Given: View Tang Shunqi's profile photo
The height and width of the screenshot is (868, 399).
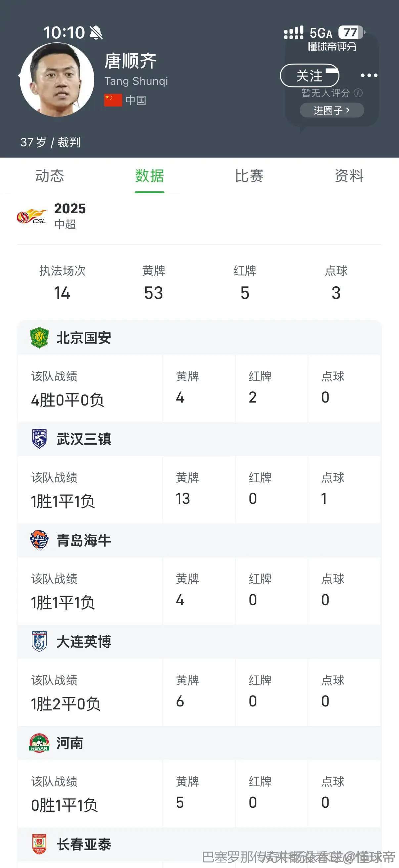Looking at the screenshot, I should tap(57, 79).
